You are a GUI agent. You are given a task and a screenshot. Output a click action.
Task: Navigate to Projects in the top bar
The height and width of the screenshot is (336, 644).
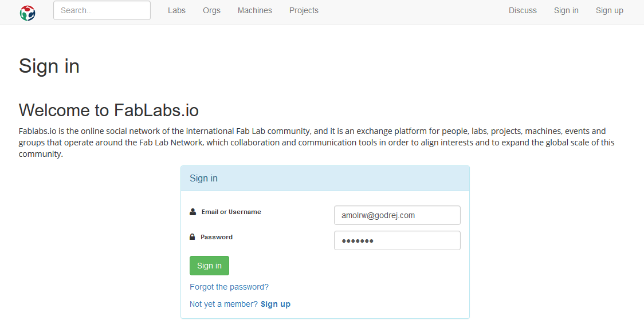[304, 10]
